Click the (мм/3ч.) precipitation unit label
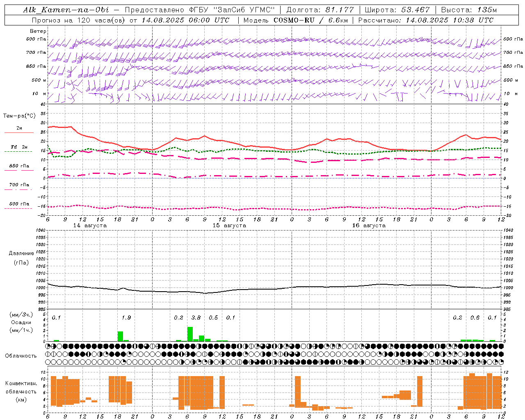The image size is (525, 420). point(21,315)
